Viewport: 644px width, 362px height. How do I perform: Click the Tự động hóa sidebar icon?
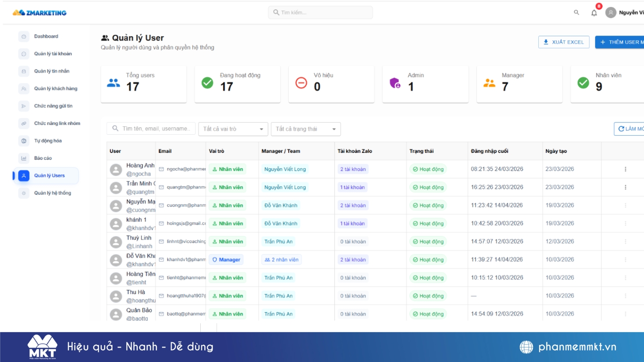[x=24, y=141]
